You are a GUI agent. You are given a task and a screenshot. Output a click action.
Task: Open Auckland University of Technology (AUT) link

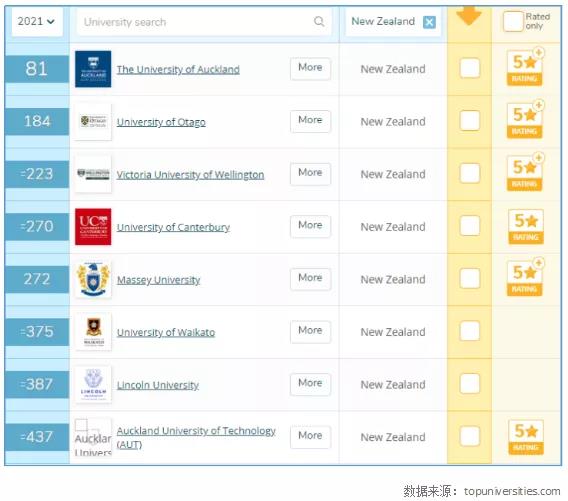196,437
